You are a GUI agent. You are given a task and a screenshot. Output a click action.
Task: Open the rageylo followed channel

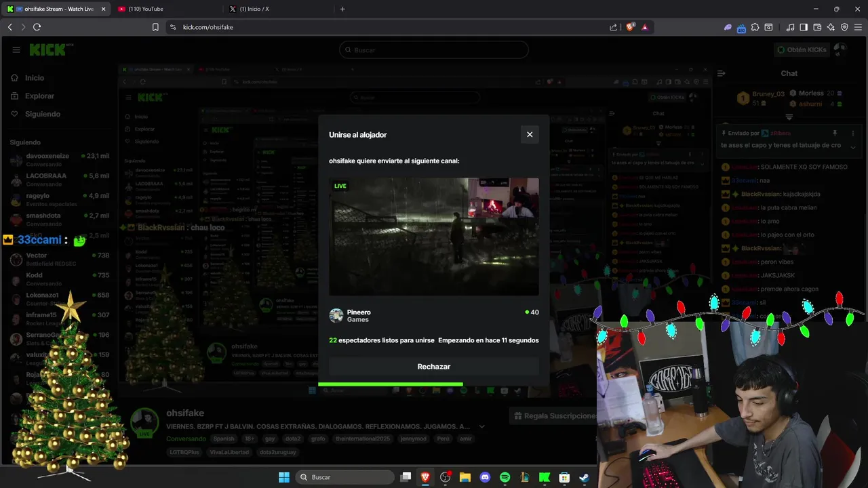pos(60,199)
